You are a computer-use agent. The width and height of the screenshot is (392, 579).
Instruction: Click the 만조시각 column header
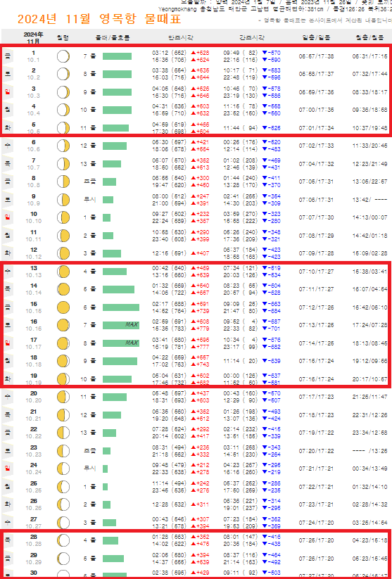coord(181,38)
